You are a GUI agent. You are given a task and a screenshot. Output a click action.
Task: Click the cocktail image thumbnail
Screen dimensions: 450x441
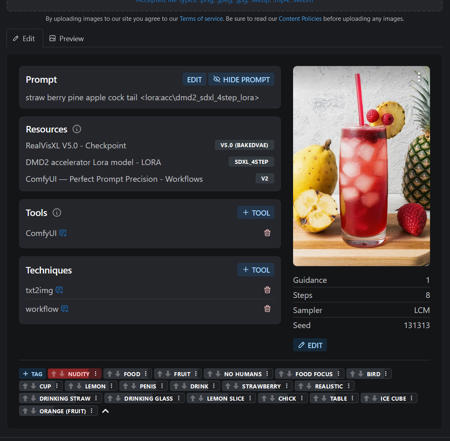361,166
